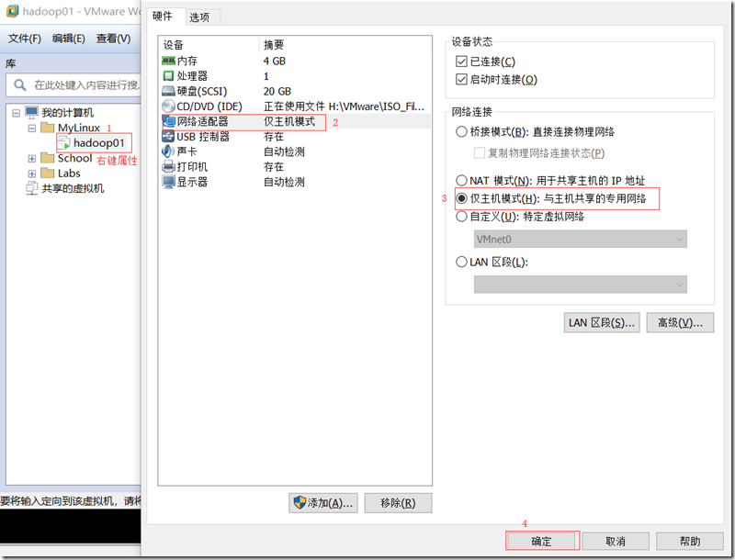Click the USB controller icon
This screenshot has width=735, height=560.
pos(168,136)
